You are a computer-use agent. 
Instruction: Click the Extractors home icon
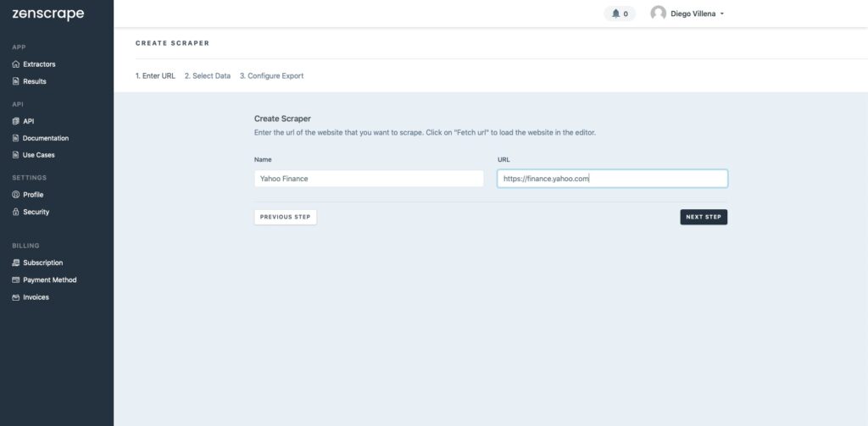[x=16, y=64]
